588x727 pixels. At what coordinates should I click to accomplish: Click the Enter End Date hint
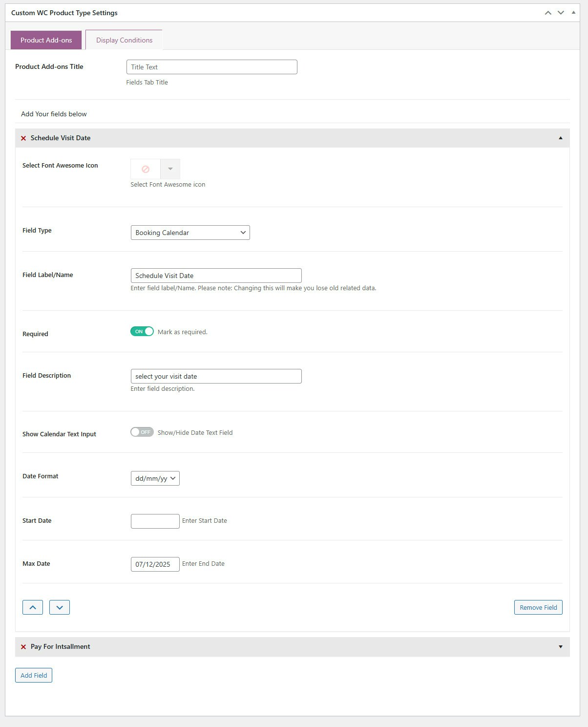click(x=204, y=564)
